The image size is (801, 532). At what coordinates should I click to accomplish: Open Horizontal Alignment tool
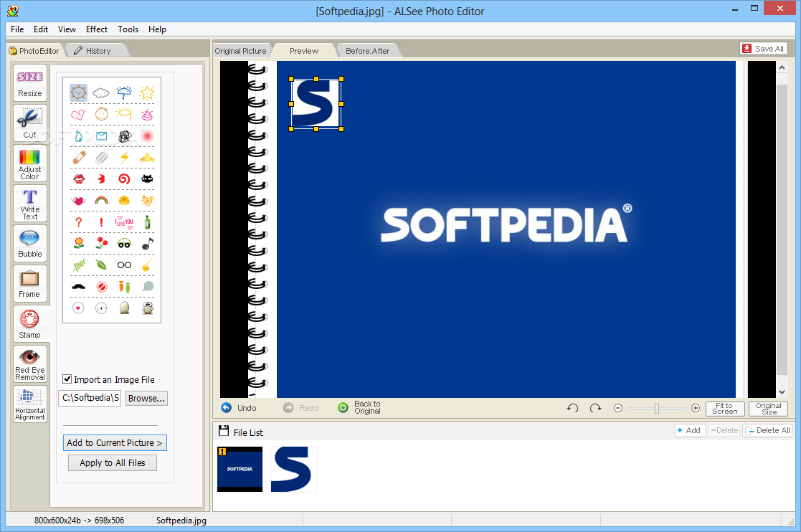29,404
